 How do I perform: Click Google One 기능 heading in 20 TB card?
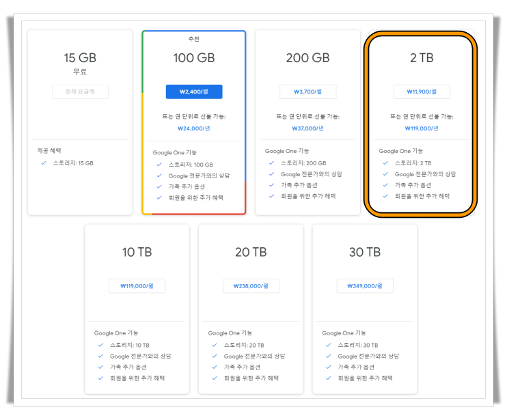coord(230,333)
